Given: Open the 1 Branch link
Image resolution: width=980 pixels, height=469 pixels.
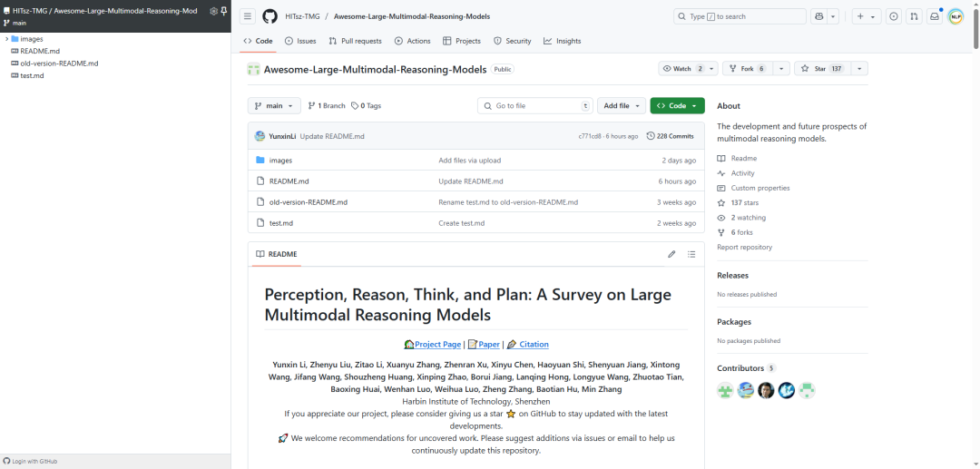Looking at the screenshot, I should pos(327,105).
